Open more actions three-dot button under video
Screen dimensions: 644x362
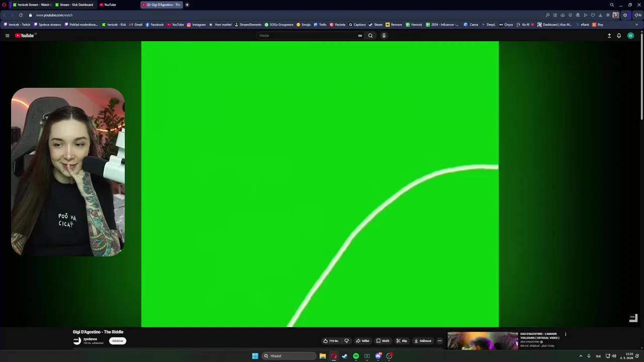click(x=439, y=341)
